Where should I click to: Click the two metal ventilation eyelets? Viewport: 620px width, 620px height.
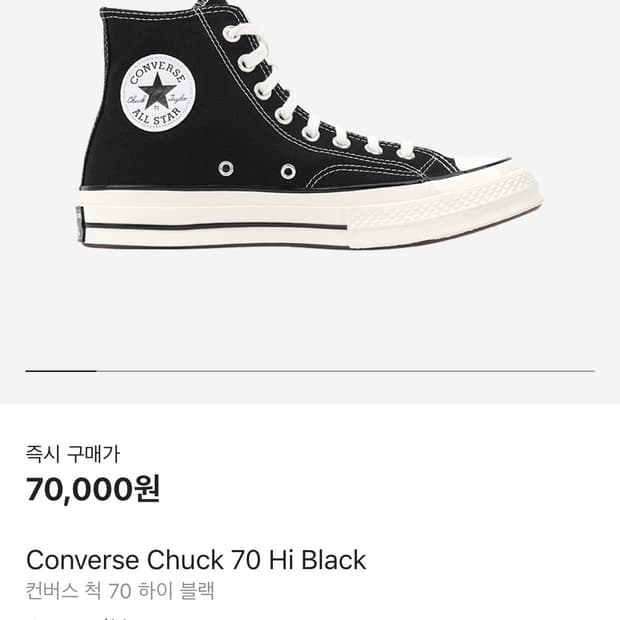pyautogui.click(x=257, y=169)
